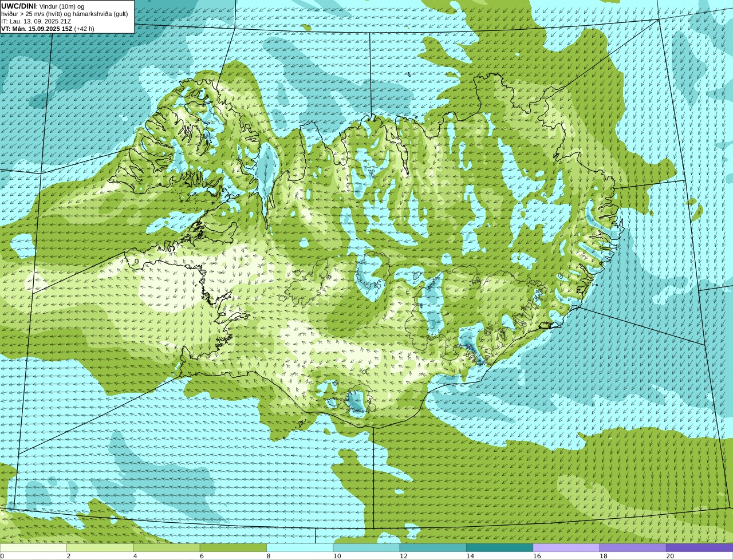
Task: Choose the 14–16 m/s dark teal legend swatch
Action: [x=499, y=547]
